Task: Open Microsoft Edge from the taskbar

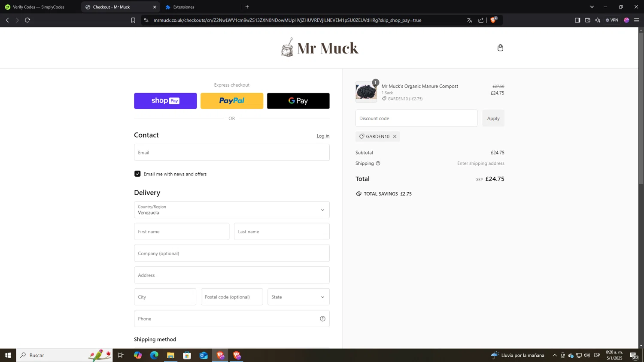Action: (154, 355)
